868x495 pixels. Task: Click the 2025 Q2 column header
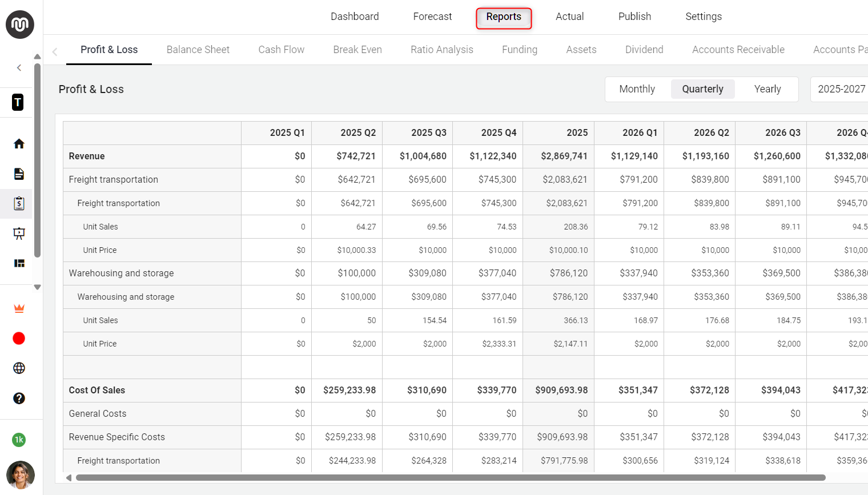point(347,132)
